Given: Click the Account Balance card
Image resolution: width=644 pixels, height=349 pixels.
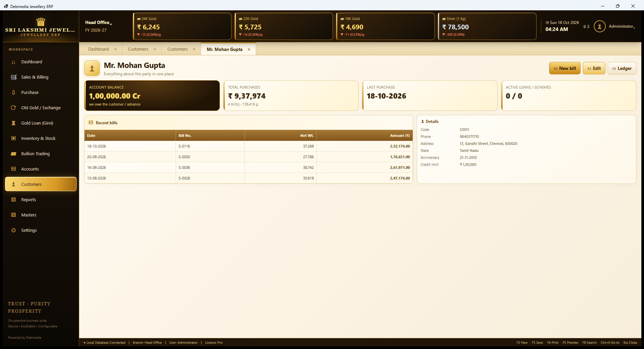Looking at the screenshot, I should pos(152,96).
